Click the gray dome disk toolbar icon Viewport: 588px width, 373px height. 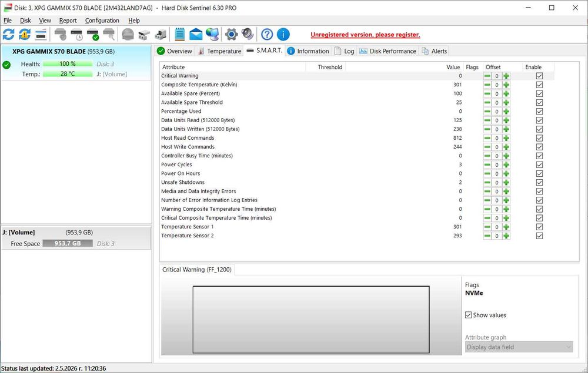click(128, 35)
